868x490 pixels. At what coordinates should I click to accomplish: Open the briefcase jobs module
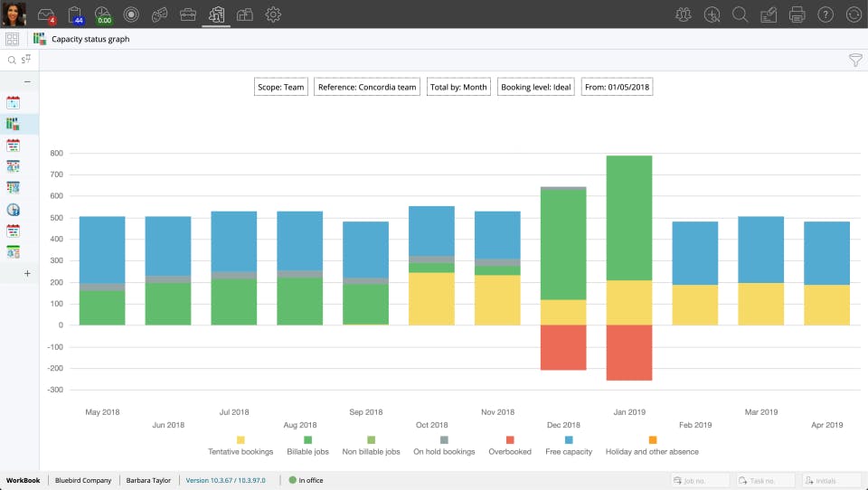188,14
